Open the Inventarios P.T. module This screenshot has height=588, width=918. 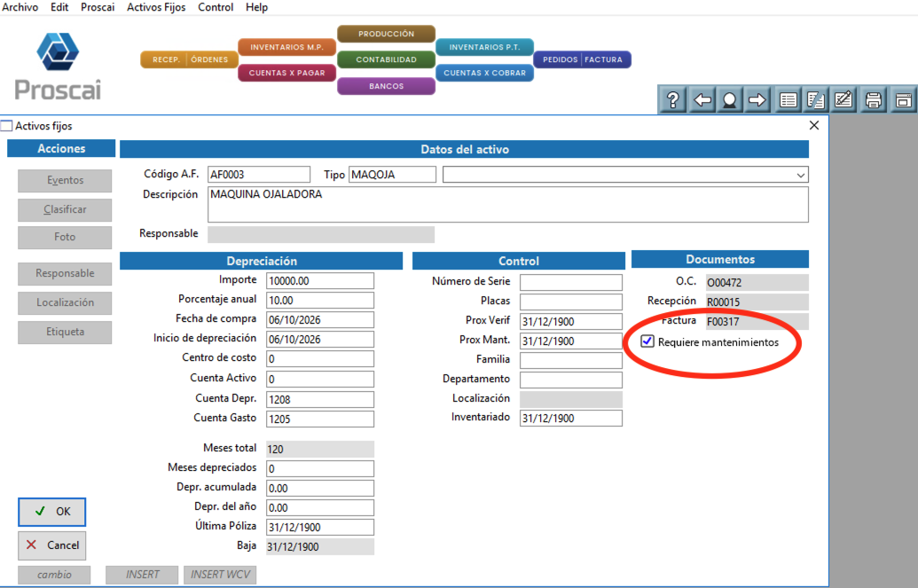pyautogui.click(x=485, y=47)
